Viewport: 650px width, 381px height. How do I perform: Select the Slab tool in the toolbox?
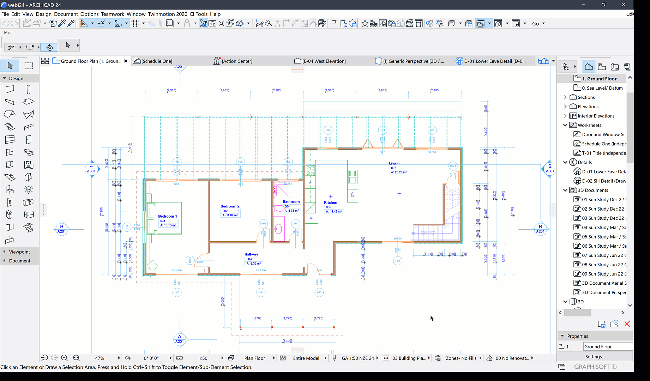click(x=28, y=102)
